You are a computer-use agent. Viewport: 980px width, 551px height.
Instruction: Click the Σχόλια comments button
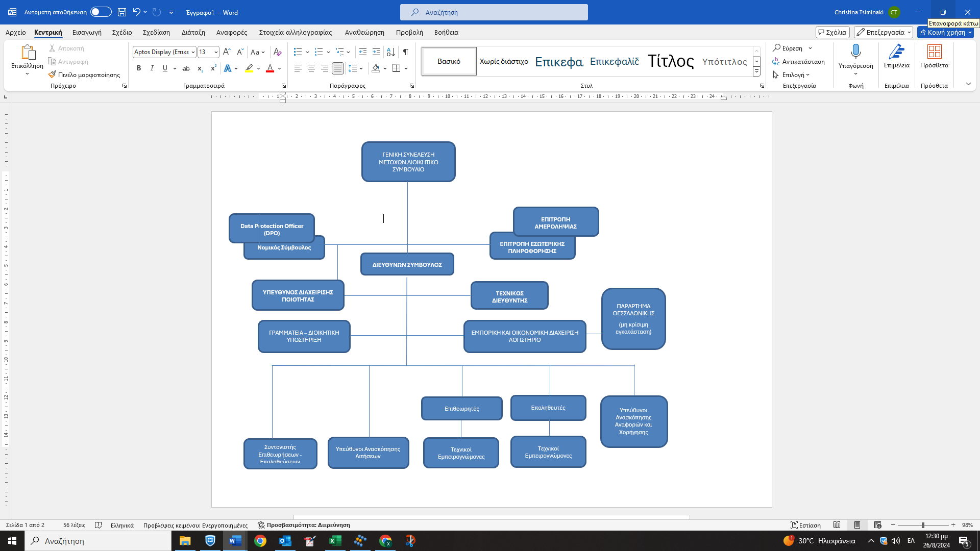pos(832,32)
